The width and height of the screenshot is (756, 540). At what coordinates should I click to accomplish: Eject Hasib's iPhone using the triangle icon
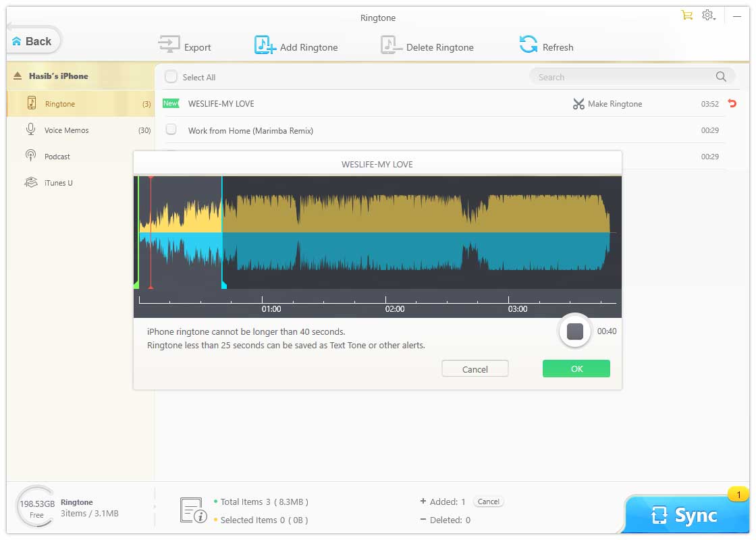click(x=18, y=76)
